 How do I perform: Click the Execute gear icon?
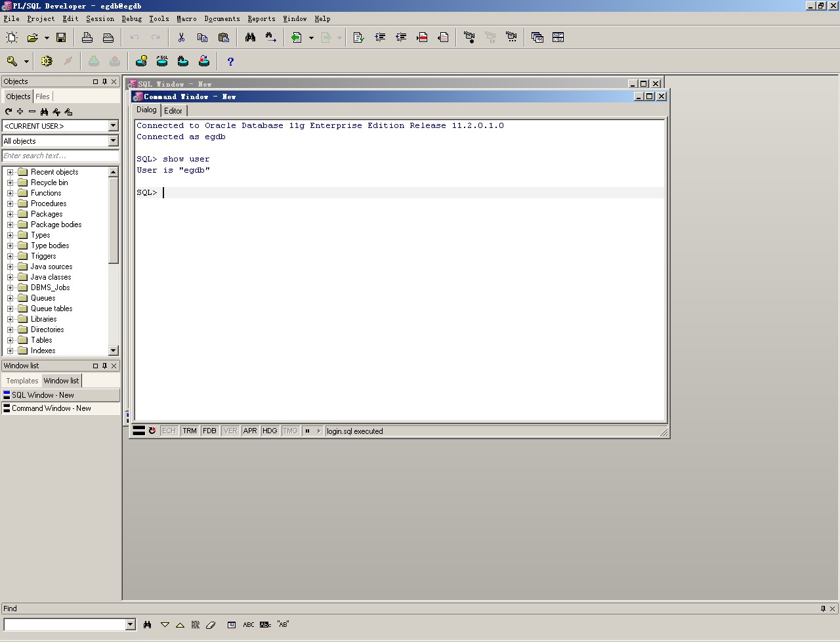(47, 61)
